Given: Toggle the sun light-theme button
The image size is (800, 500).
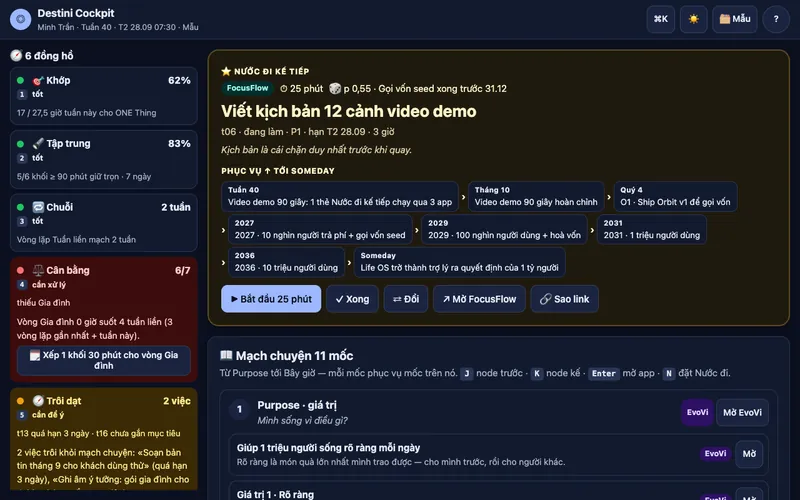Looking at the screenshot, I should point(693,19).
